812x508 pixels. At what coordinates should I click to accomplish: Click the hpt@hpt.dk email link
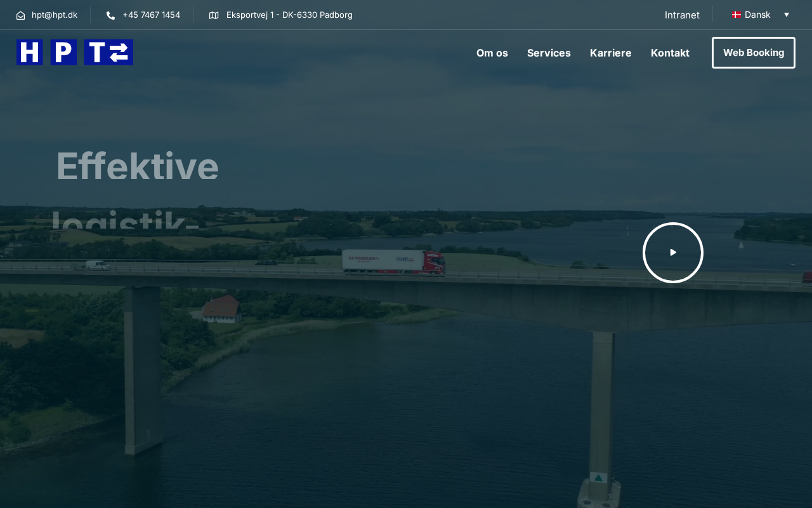[55, 15]
